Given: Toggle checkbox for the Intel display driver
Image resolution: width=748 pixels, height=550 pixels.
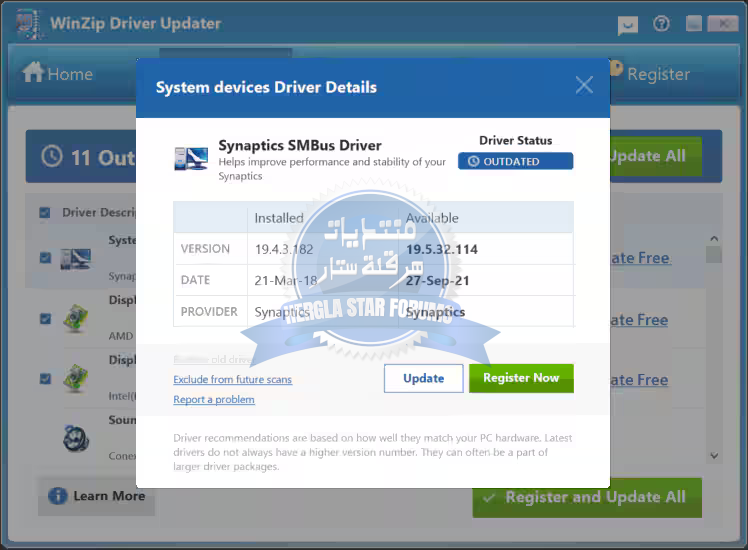Looking at the screenshot, I should 45,379.
